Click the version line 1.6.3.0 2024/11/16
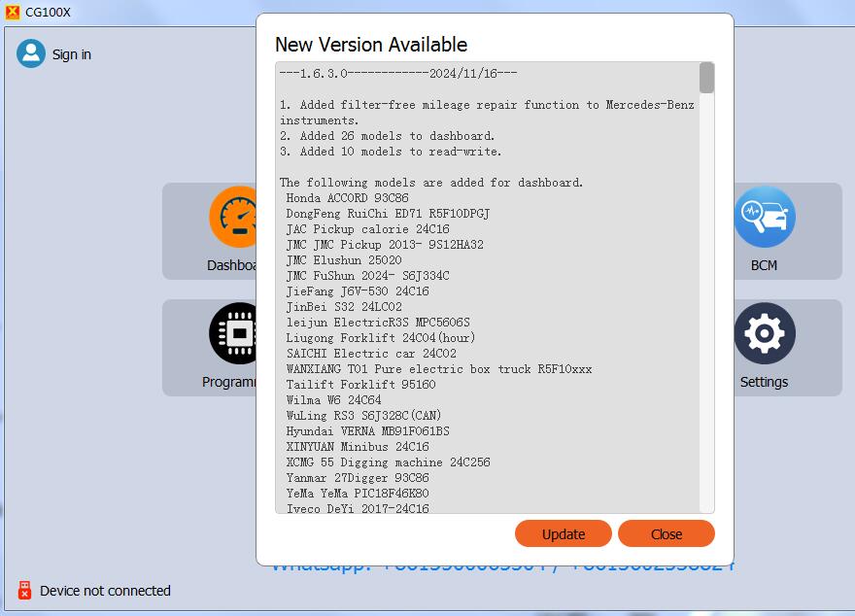855x616 pixels. [398, 74]
